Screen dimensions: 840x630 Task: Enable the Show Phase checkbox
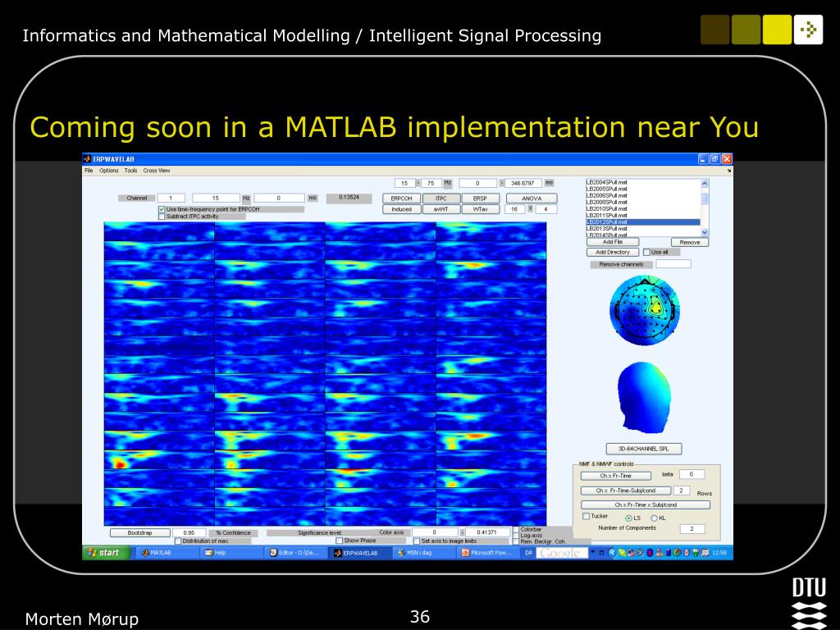click(339, 541)
